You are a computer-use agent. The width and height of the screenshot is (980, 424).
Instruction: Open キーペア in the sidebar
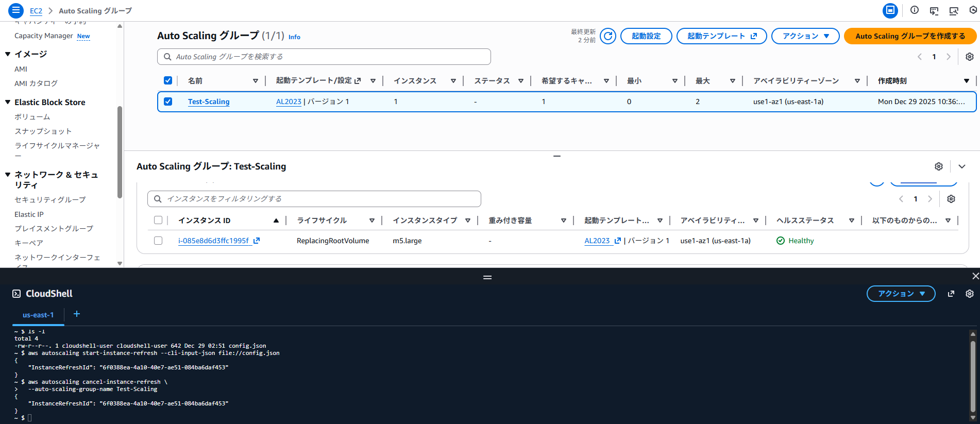[x=29, y=243]
